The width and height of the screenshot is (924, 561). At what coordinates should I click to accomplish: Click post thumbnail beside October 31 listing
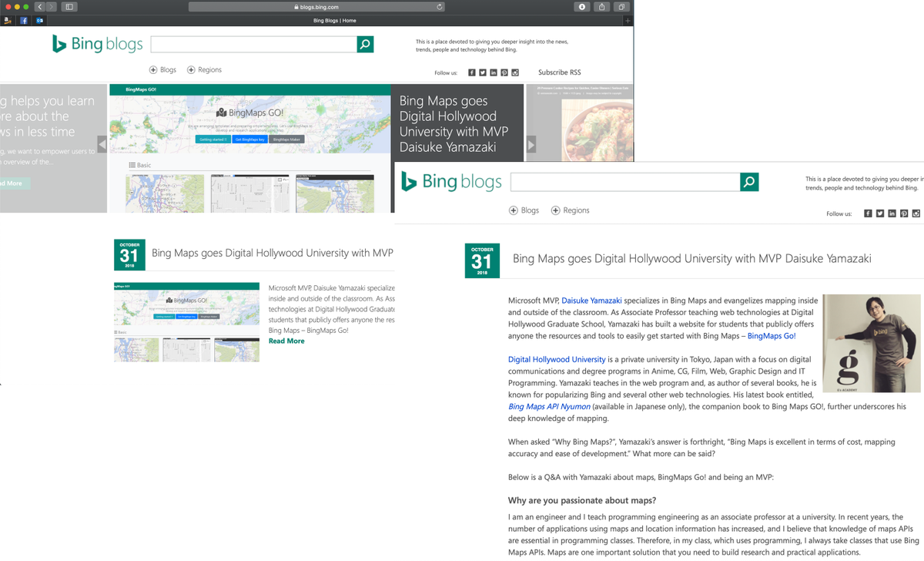pyautogui.click(x=186, y=321)
